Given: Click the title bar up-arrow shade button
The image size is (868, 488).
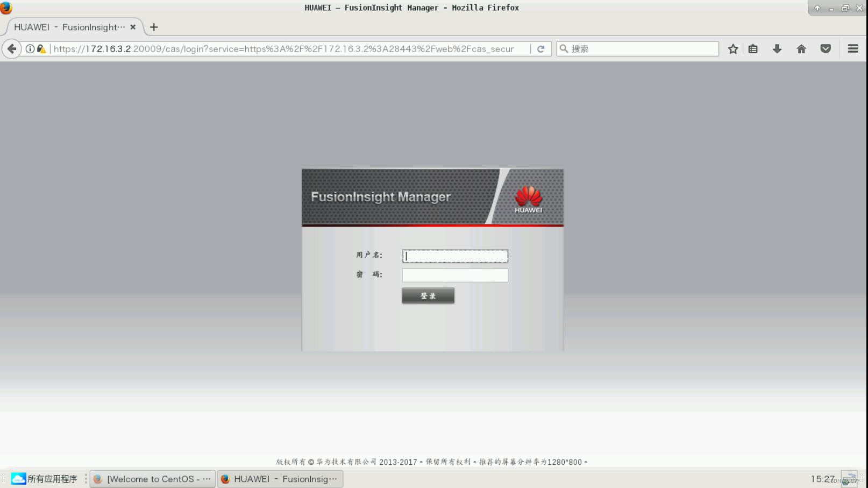Looking at the screenshot, I should (x=817, y=8).
